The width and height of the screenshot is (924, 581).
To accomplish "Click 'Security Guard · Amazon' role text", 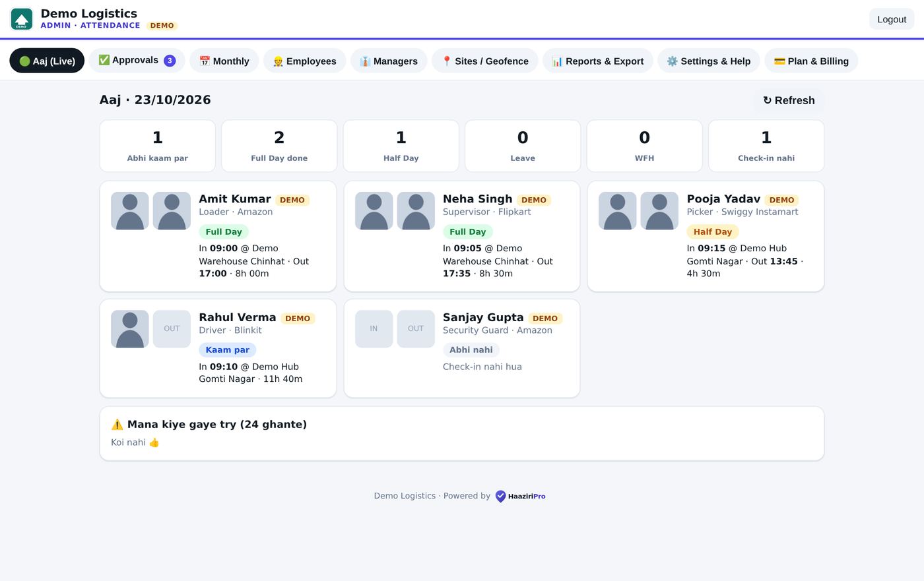I will point(498,330).
